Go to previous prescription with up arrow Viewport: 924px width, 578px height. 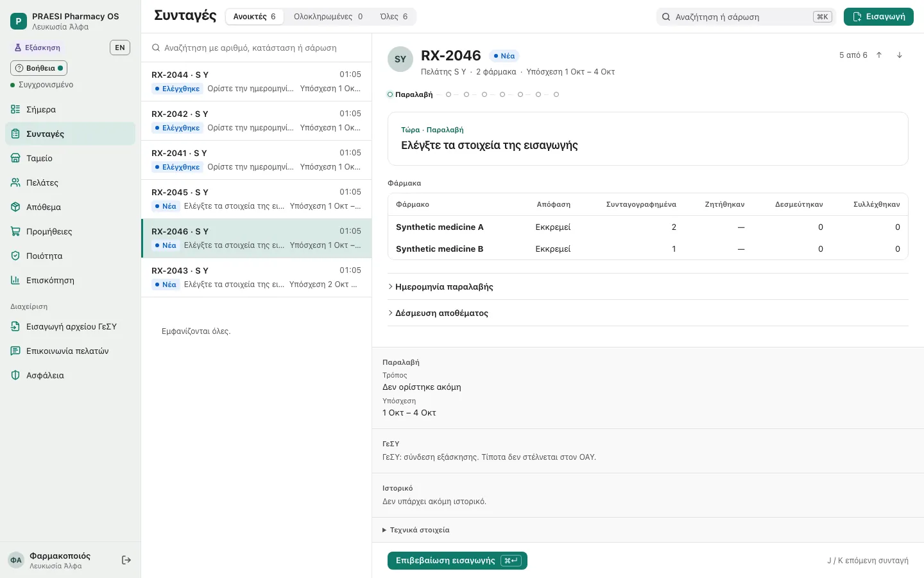pos(879,55)
